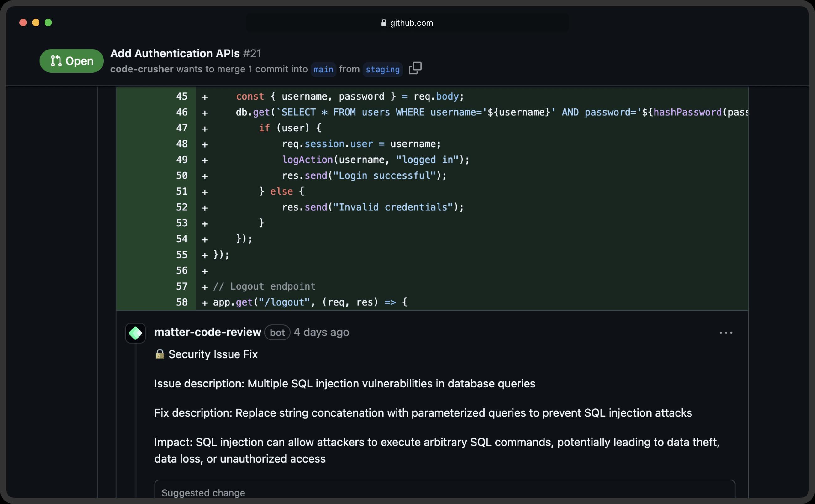This screenshot has height=504, width=815.
Task: Select line number 47 in diff
Action: pos(182,128)
